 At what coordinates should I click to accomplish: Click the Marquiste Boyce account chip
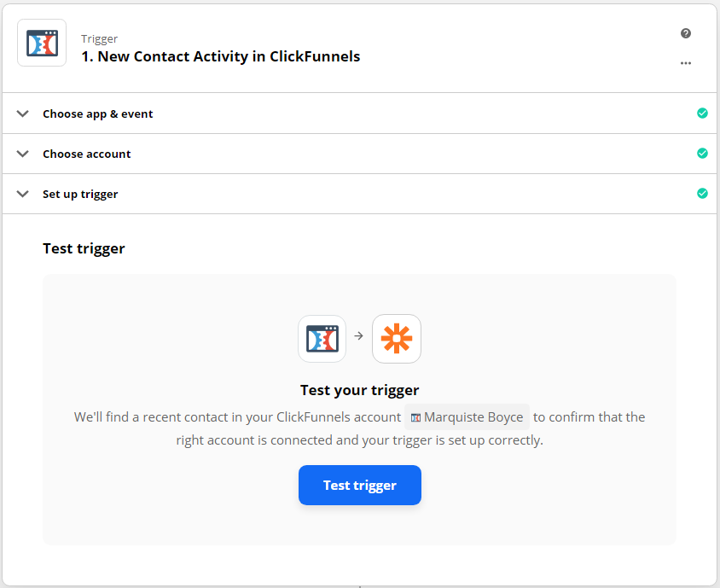pyautogui.click(x=467, y=417)
